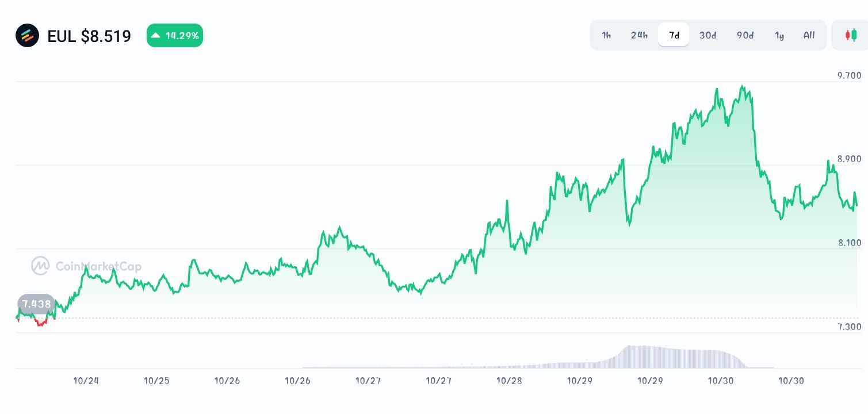Select the 1y time range tab
The height and width of the screenshot is (414, 868).
tap(779, 35)
